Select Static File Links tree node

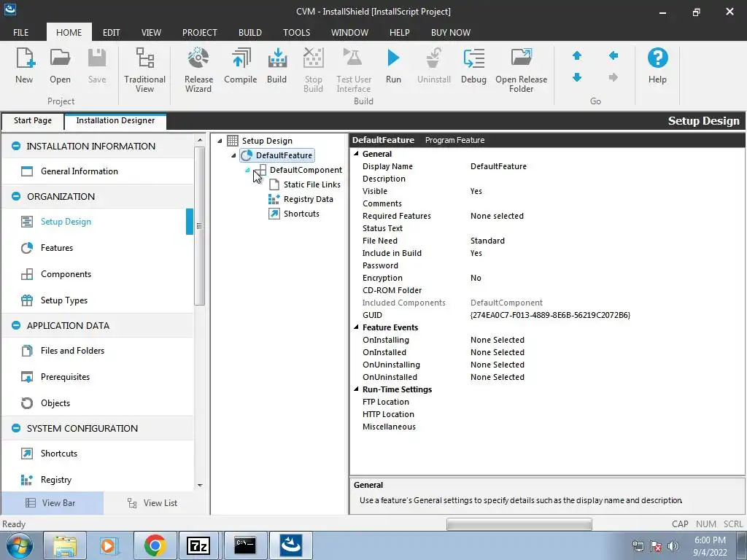pyautogui.click(x=311, y=184)
